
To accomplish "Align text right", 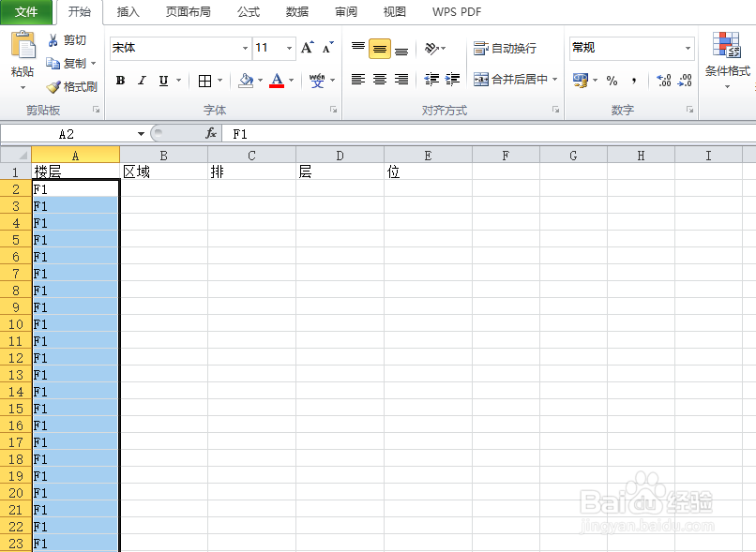I will [x=401, y=80].
